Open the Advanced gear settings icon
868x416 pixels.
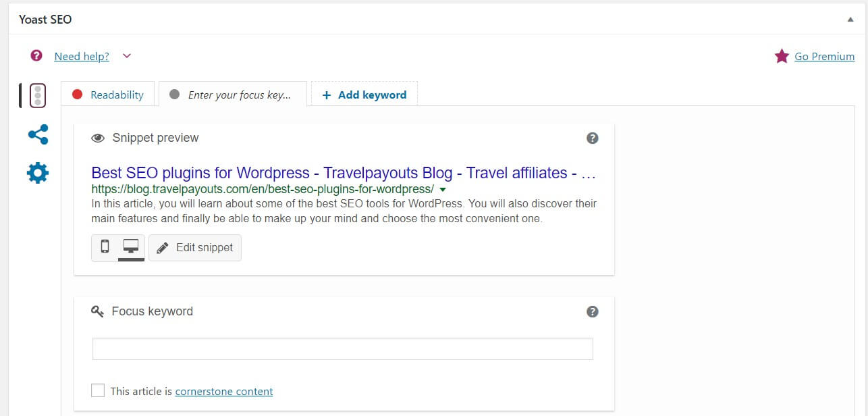(x=38, y=173)
